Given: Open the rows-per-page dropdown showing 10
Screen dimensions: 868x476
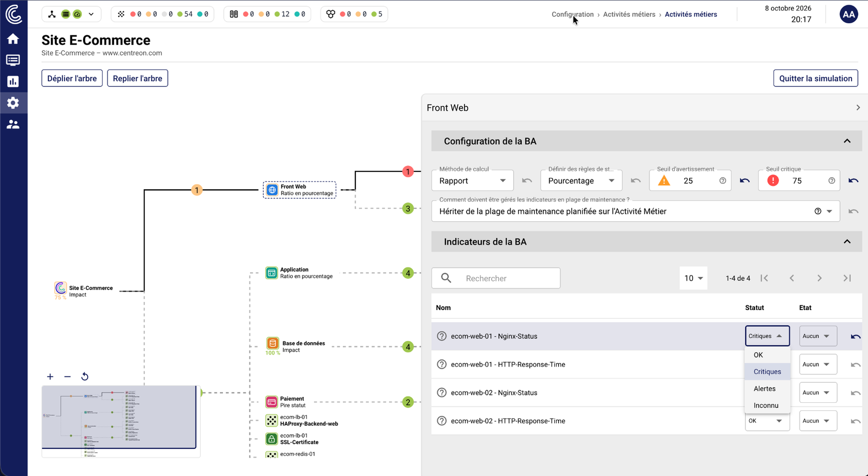Looking at the screenshot, I should (x=693, y=278).
